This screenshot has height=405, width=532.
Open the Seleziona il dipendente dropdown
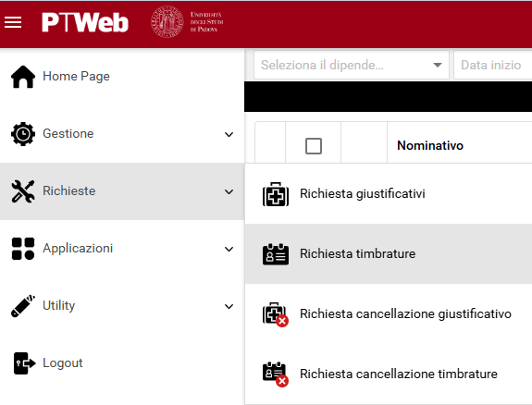(x=352, y=65)
